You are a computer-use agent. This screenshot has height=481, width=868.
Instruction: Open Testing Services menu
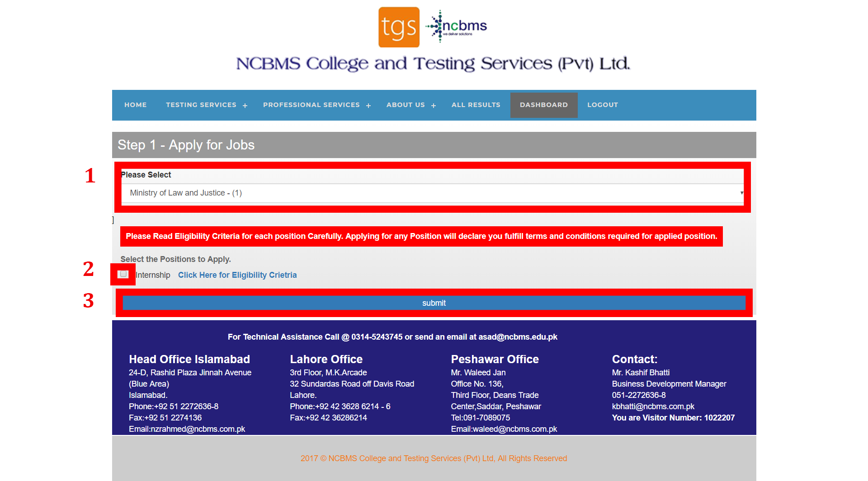[201, 105]
